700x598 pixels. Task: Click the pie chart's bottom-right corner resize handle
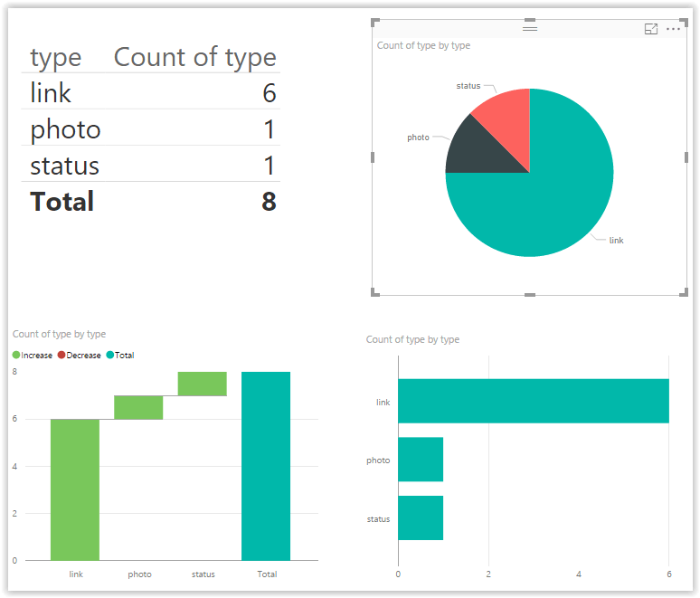tap(685, 292)
